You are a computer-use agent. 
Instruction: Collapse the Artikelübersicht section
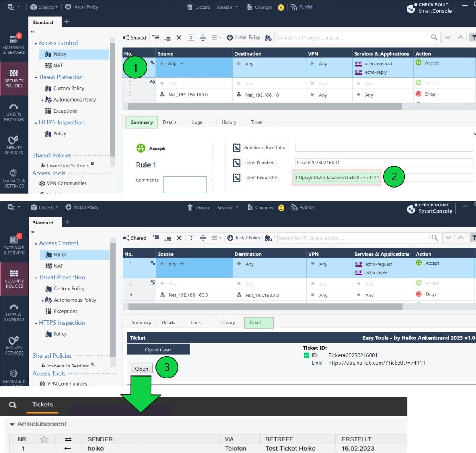pos(12,424)
